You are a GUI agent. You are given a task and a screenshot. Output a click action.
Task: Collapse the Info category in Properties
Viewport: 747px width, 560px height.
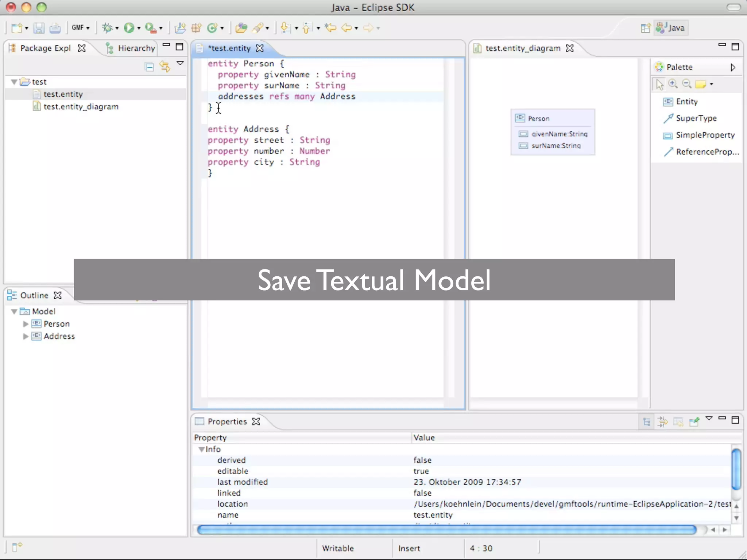tap(201, 449)
